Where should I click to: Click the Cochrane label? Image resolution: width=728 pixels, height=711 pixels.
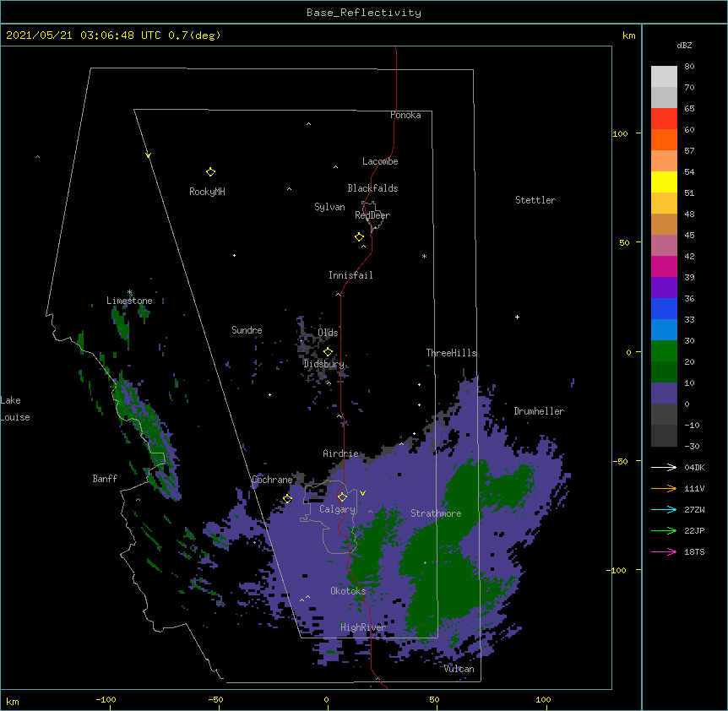point(272,480)
